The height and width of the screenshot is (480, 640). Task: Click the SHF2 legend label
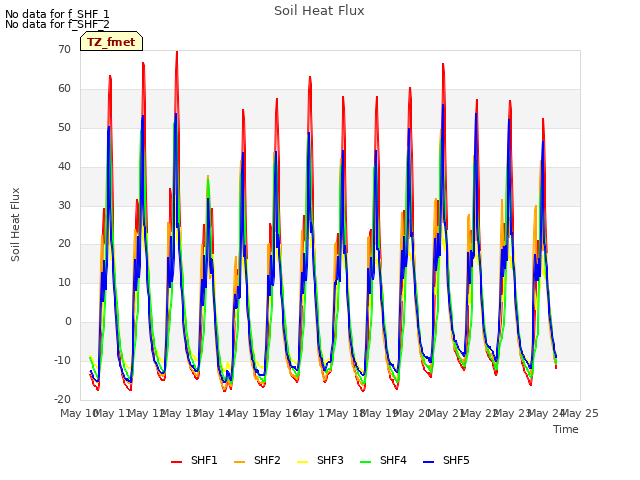pos(267,460)
